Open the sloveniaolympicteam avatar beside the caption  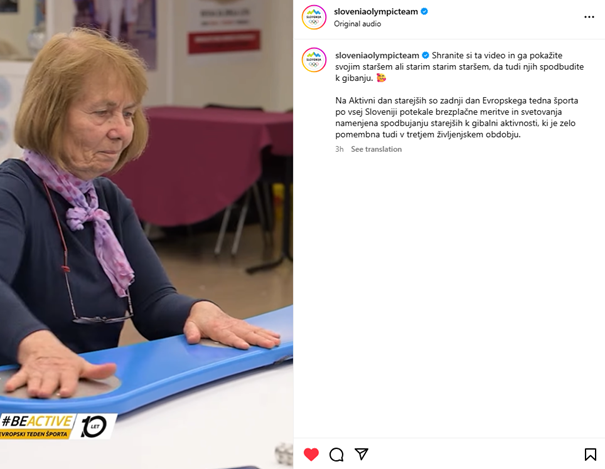click(x=314, y=60)
